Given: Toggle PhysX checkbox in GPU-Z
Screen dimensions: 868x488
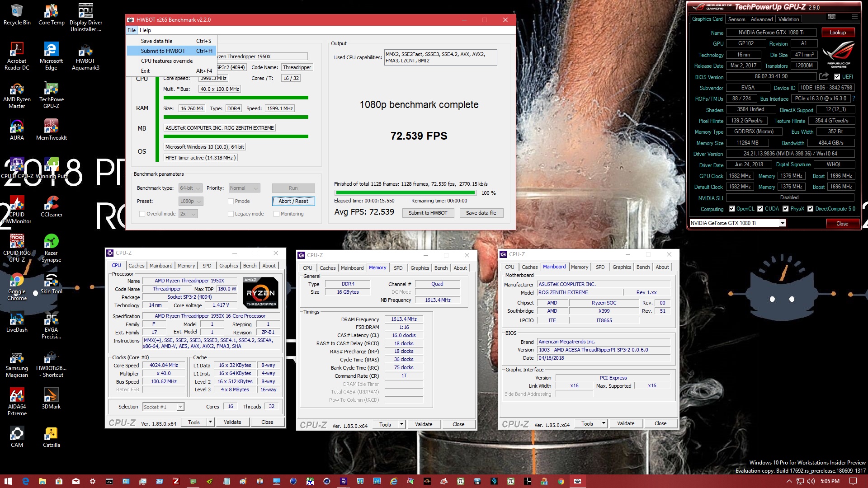Looking at the screenshot, I should coord(786,209).
